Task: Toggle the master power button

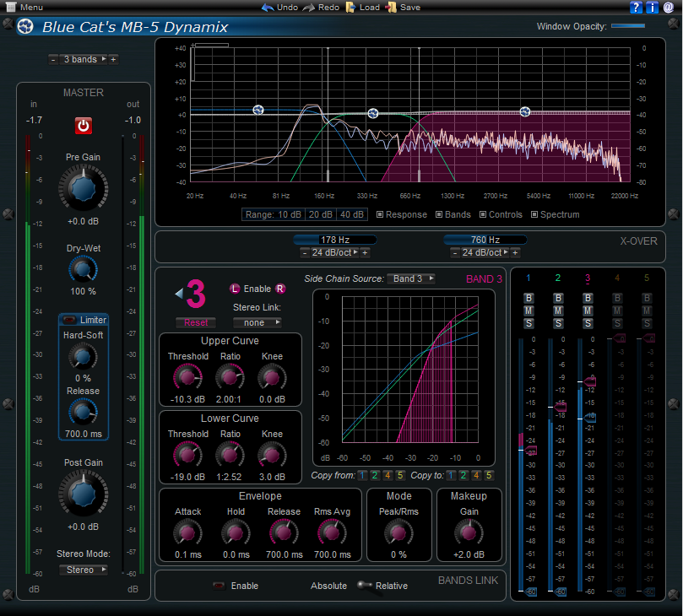Action: (x=83, y=125)
